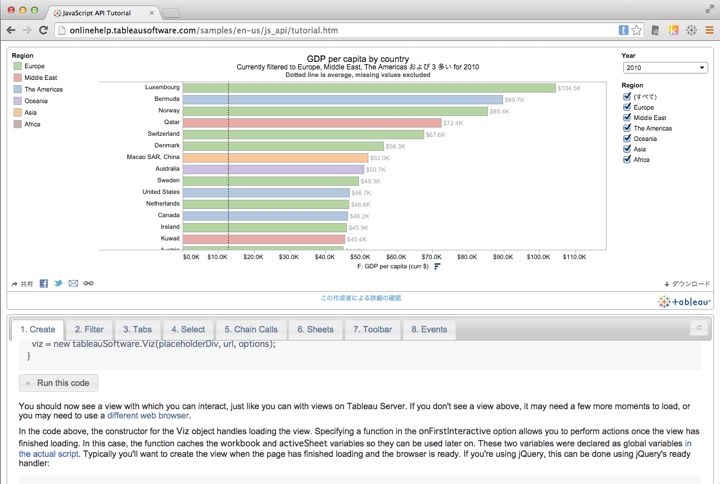Click the Tableau logo

coord(684,302)
